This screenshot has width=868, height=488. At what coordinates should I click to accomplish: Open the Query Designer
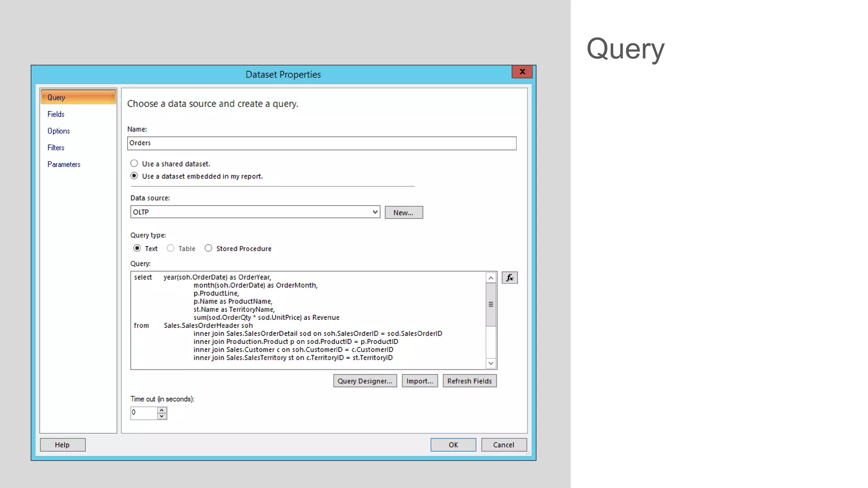point(365,381)
